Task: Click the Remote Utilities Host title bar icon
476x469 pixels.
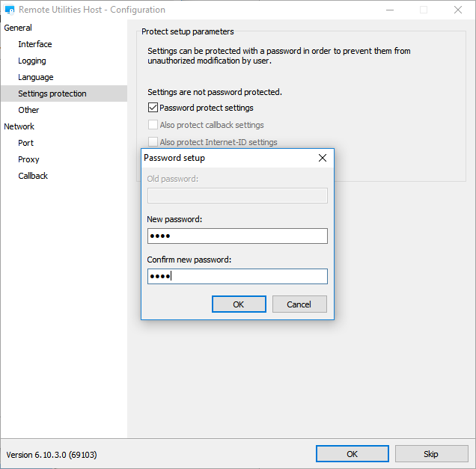Action: pyautogui.click(x=10, y=10)
